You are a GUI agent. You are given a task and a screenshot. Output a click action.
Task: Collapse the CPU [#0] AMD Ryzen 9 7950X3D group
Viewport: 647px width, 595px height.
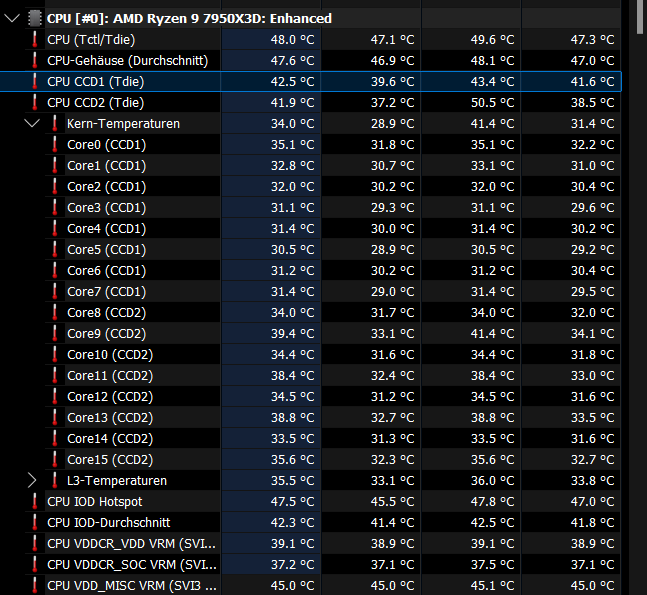click(x=12, y=19)
